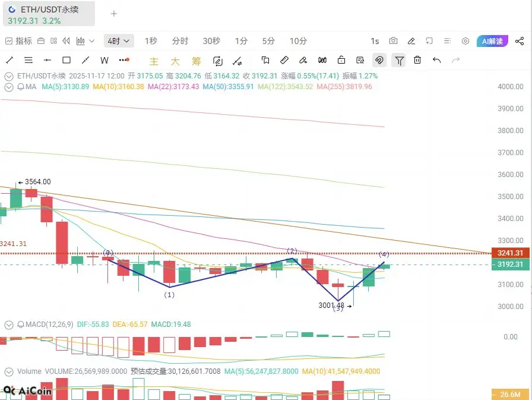Undo the last drawing action
The width and height of the screenshot is (532, 400).
[x=436, y=61]
